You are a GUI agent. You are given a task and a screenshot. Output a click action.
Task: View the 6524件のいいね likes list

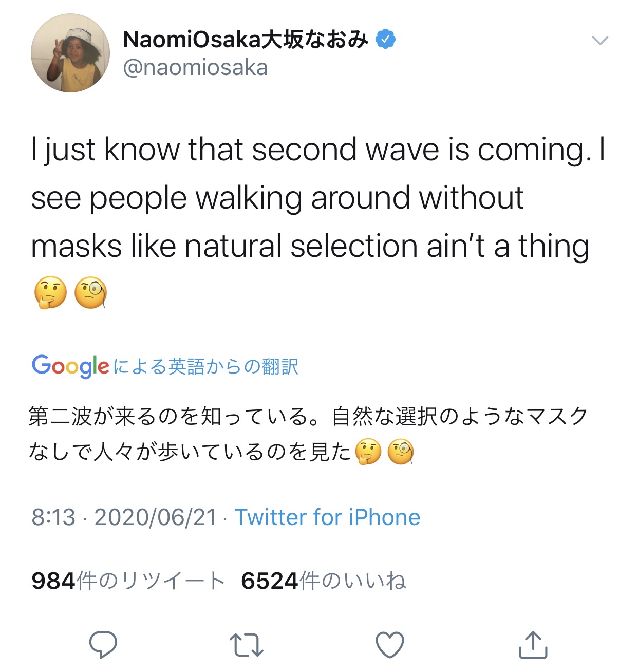tap(324, 581)
